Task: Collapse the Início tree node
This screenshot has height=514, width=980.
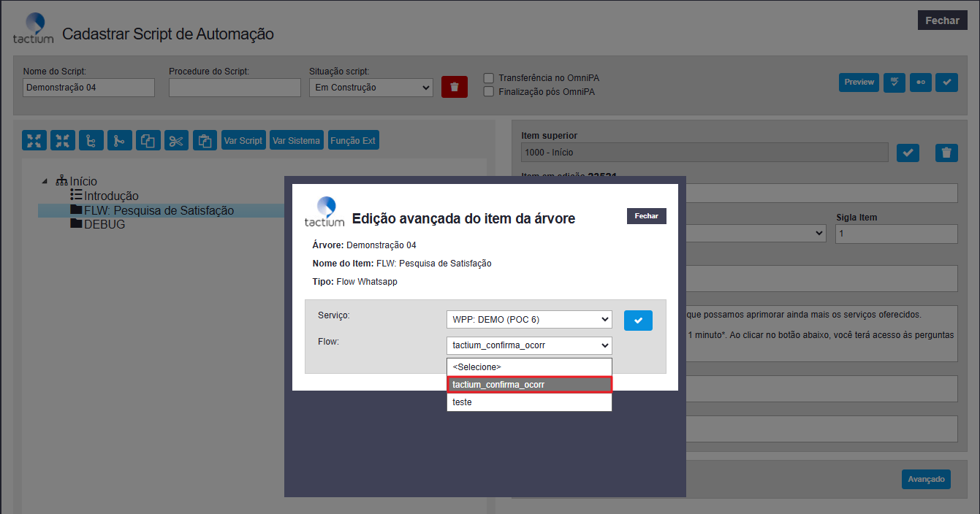Action: 45,182
